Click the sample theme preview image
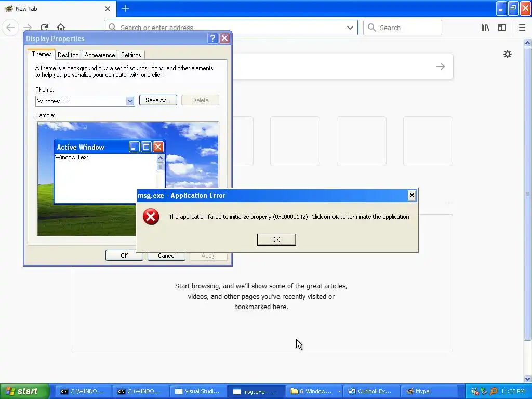The height and width of the screenshot is (399, 532). pos(128,179)
